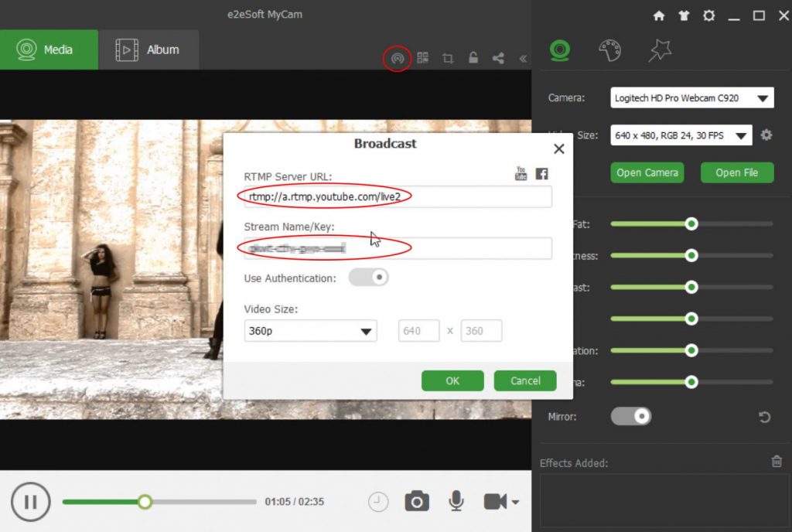Select the crop tool icon
Screen dimensions: 792x532
pyautogui.click(x=448, y=58)
